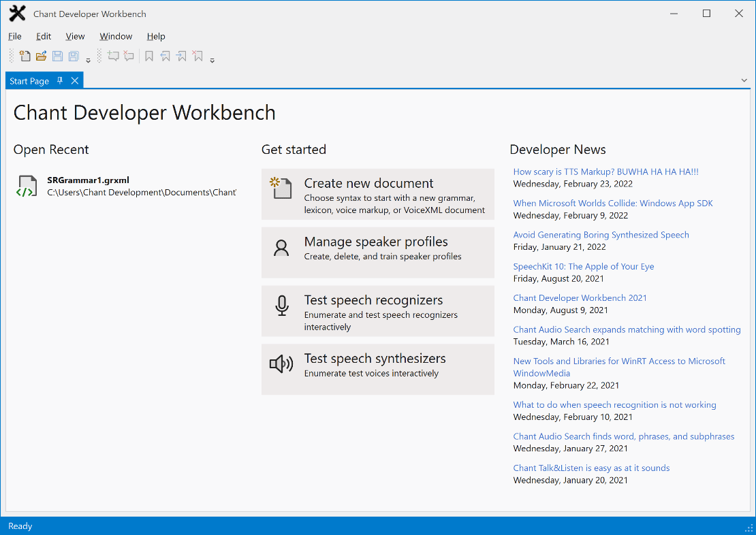Expand the file toolbar overflow options
Viewport: 756px width, 535px height.
tap(89, 61)
